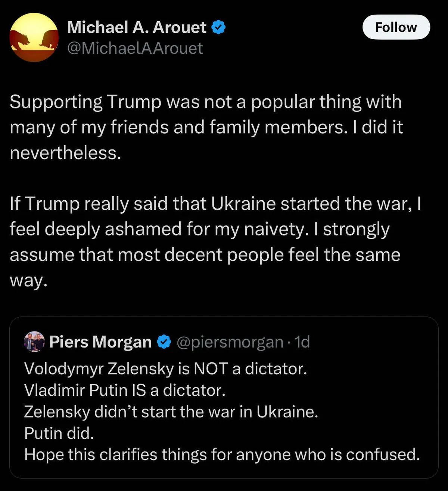Click the word "nevertheless." in the tweet
Screen dimensions: 448x491
click(66, 153)
